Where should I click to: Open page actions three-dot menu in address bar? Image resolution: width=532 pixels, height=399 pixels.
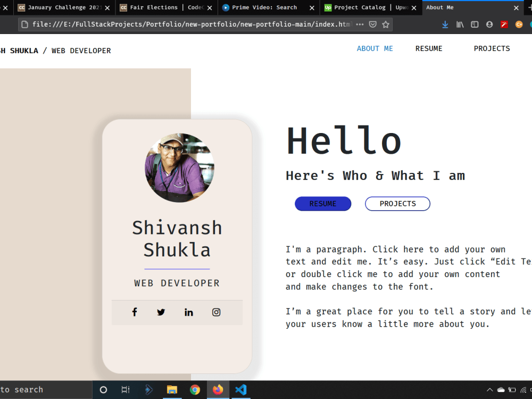(x=360, y=24)
